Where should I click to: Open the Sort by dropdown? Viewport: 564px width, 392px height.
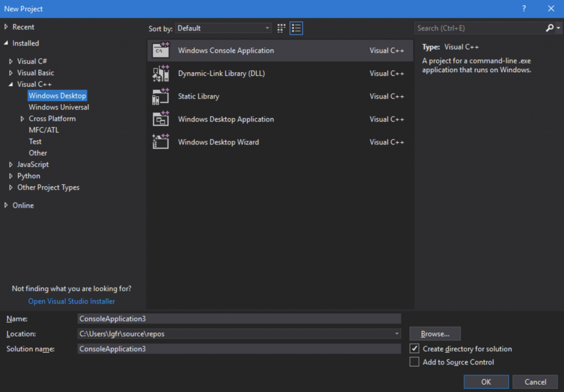pyautogui.click(x=268, y=28)
